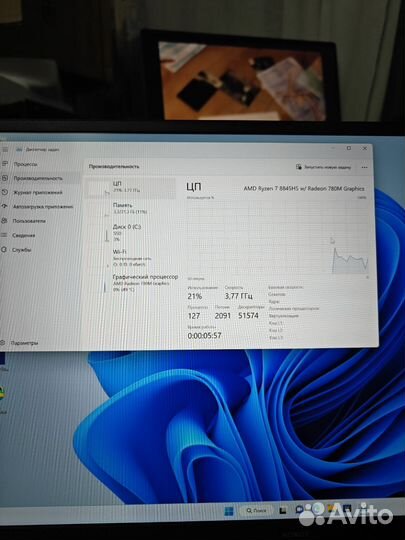This screenshot has width=405, height=540.
Task: Click the CPU utilization graph area
Action: point(278,237)
